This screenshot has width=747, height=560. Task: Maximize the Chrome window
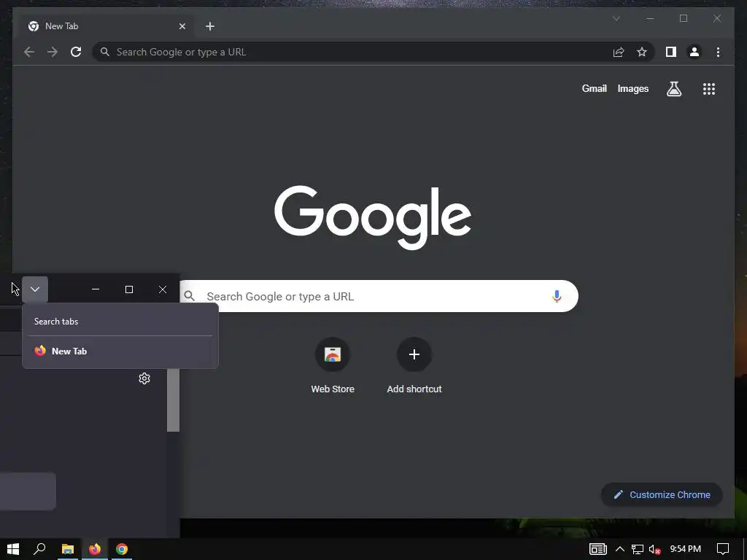tap(684, 18)
